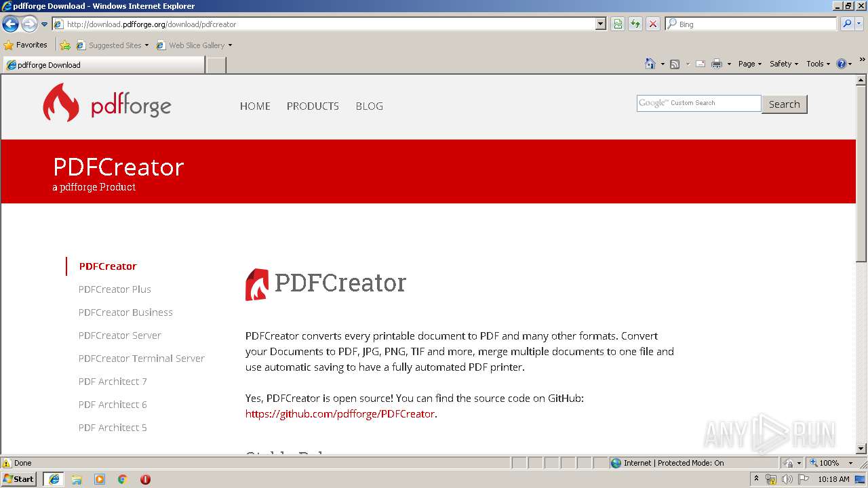
Task: Open the Safety menu
Action: tap(783, 64)
